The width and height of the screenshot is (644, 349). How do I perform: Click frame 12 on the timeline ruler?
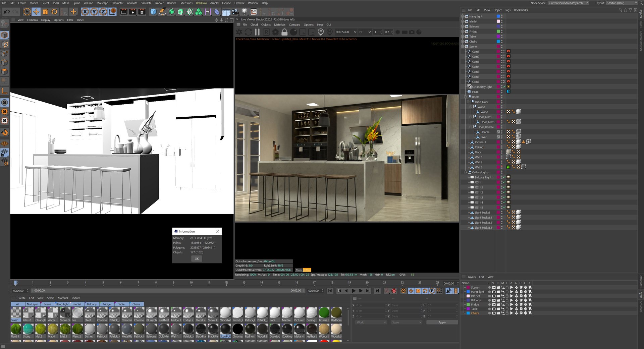(x=226, y=283)
